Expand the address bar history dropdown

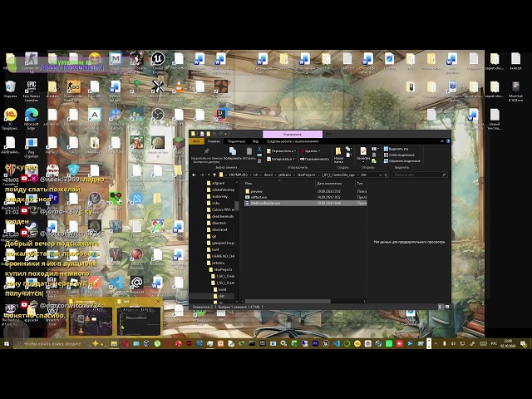click(x=380, y=175)
